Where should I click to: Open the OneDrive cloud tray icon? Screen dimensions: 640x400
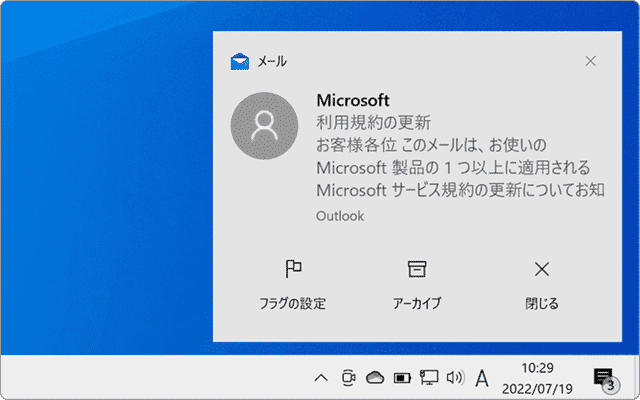tap(375, 378)
